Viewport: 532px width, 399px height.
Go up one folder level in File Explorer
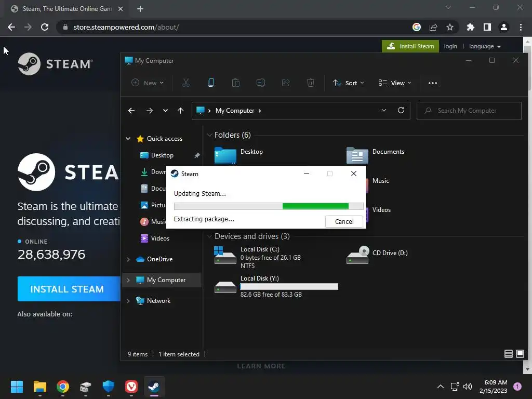pyautogui.click(x=180, y=111)
